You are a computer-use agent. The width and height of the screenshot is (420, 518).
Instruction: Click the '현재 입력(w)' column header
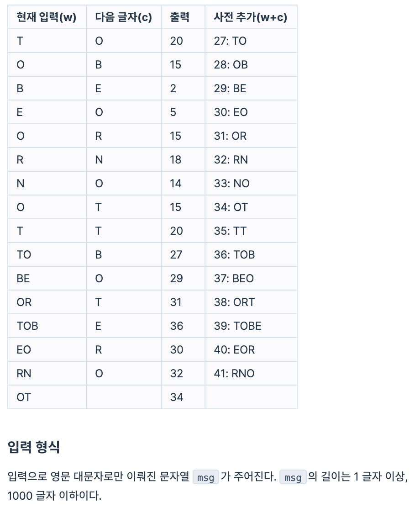[x=46, y=17]
